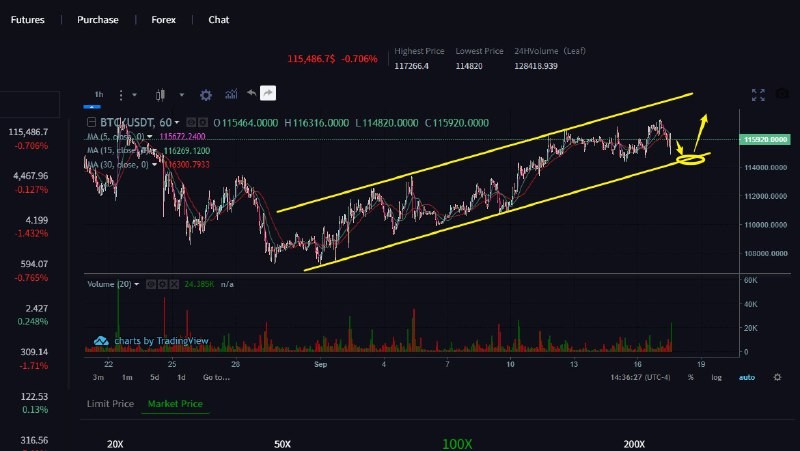
Task: Open the Futures menu
Action: click(x=27, y=20)
